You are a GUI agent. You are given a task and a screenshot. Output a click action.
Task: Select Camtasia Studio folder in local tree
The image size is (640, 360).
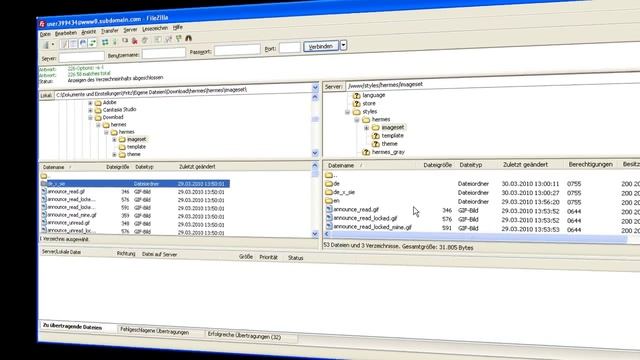click(x=119, y=109)
